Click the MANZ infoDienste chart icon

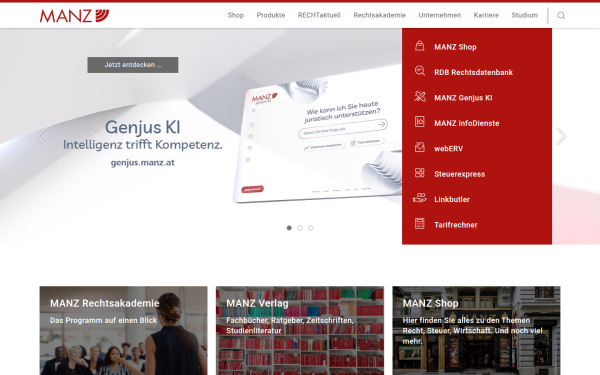(420, 122)
